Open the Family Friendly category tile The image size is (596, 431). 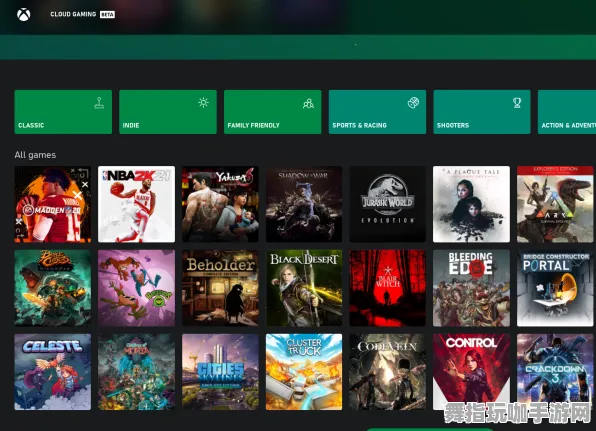point(273,112)
